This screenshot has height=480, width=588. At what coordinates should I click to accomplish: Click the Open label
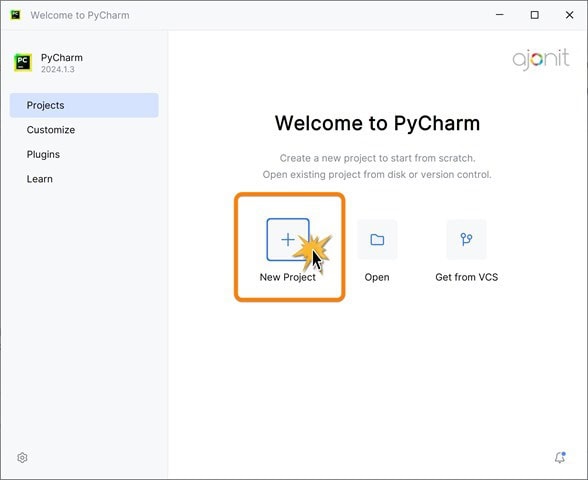click(x=377, y=278)
